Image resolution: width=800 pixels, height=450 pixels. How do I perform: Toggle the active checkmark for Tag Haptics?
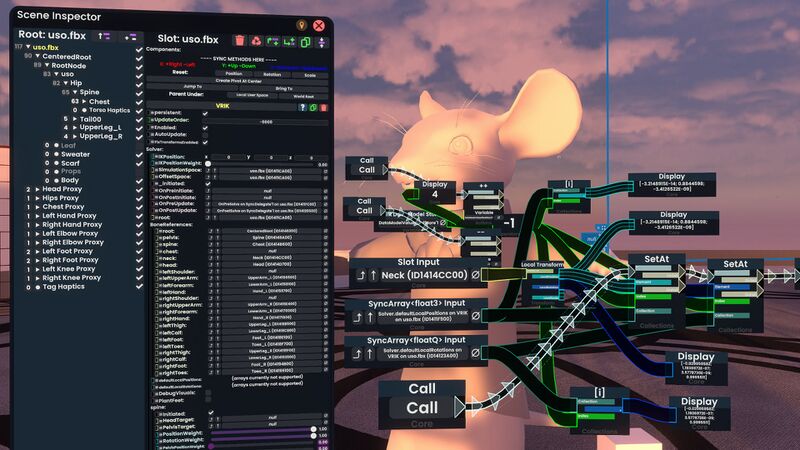click(x=139, y=287)
